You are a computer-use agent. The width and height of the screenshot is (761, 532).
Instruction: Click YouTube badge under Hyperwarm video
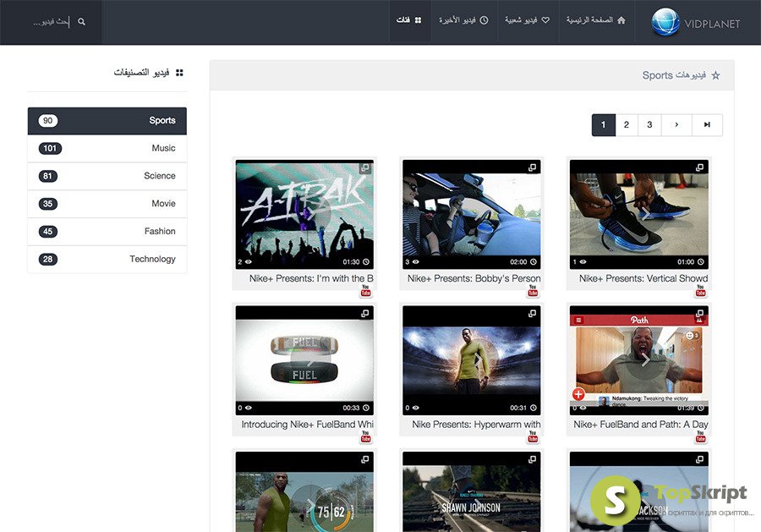pos(533,436)
